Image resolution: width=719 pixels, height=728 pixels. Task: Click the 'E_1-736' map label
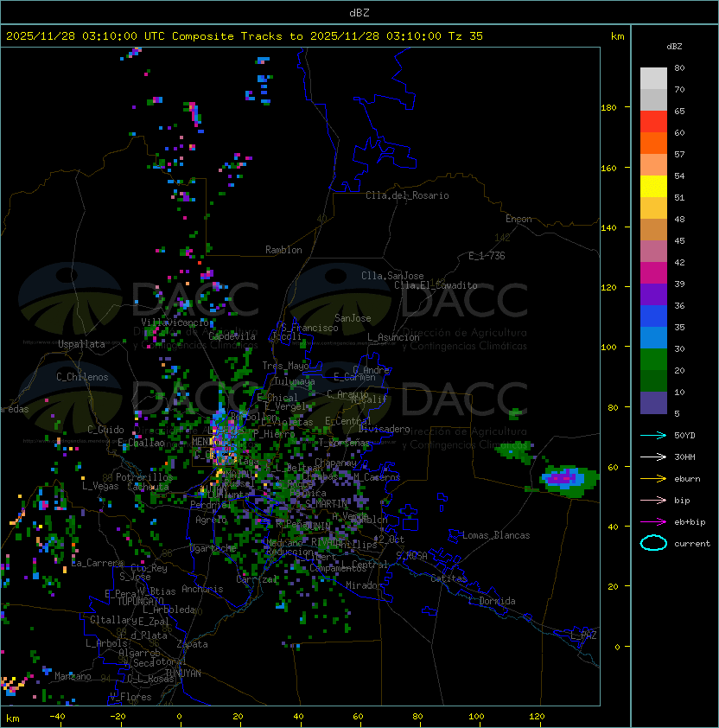pyautogui.click(x=487, y=256)
